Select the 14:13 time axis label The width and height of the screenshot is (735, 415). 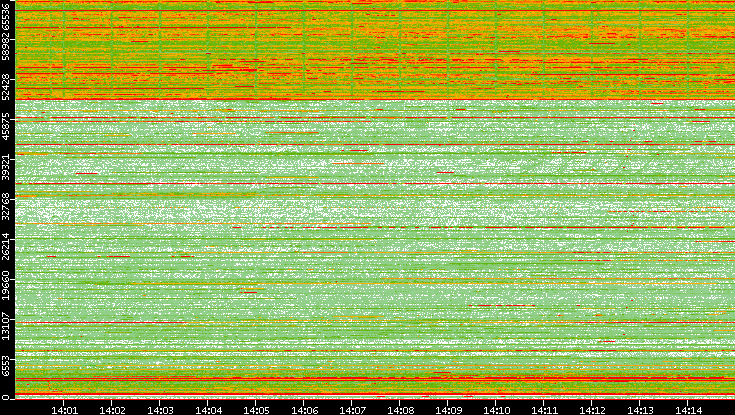click(640, 410)
